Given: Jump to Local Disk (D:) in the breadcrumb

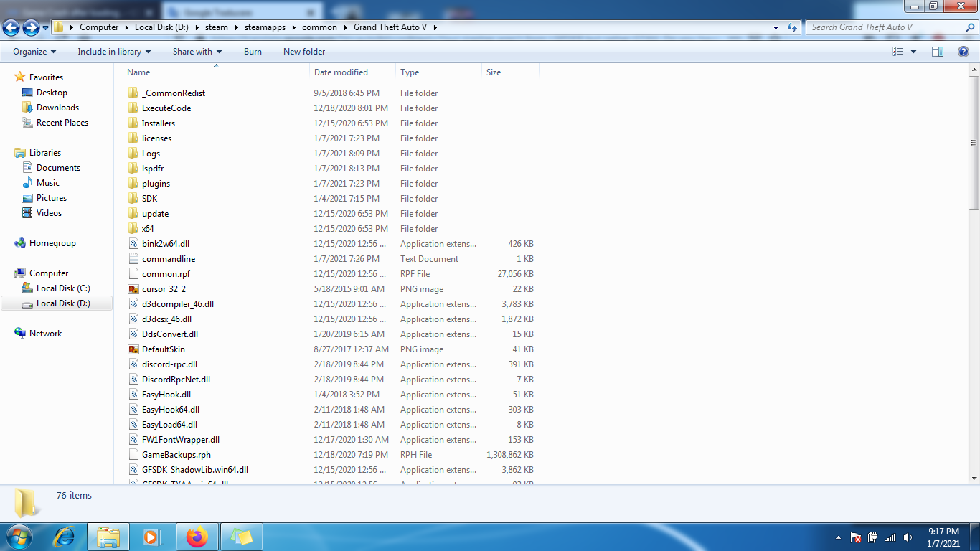Looking at the screenshot, I should pyautogui.click(x=163, y=27).
